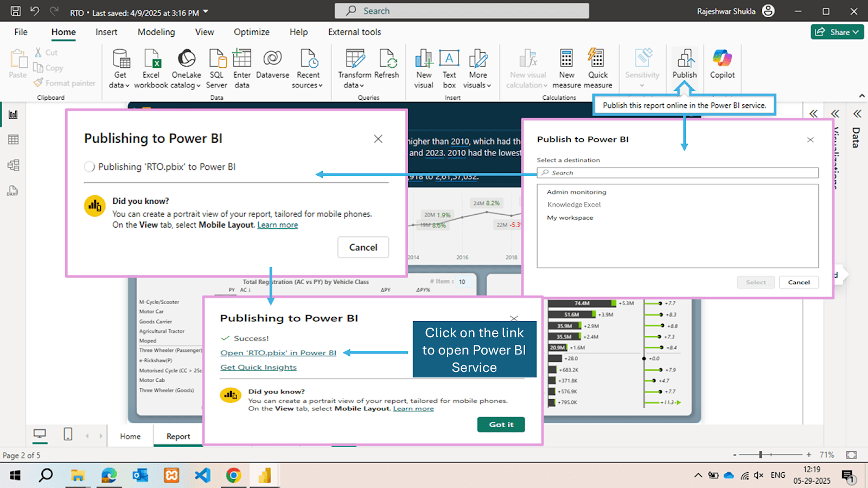Viewport: 868px width, 488px height.
Task: Open the Model view in sidebar
Action: point(14,165)
